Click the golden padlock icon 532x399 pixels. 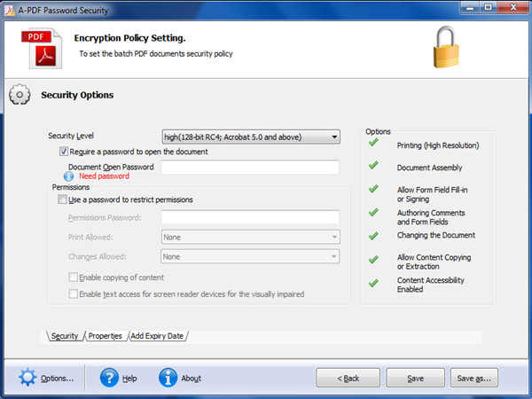click(446, 47)
